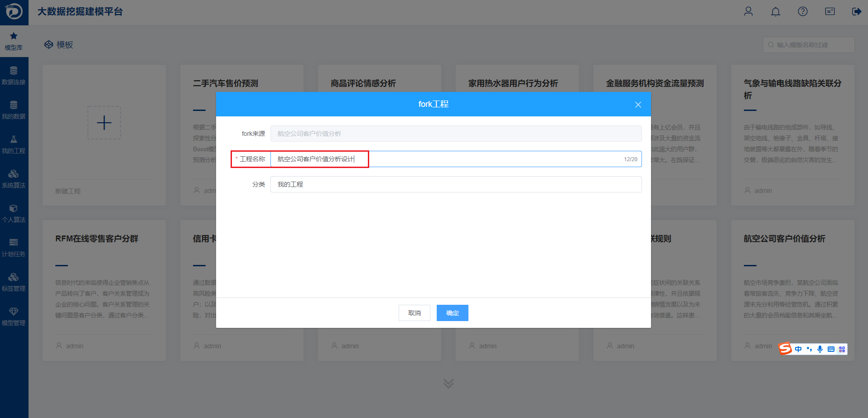
Task: Expand the 分类 dropdown showing 我的工程
Action: [x=456, y=184]
